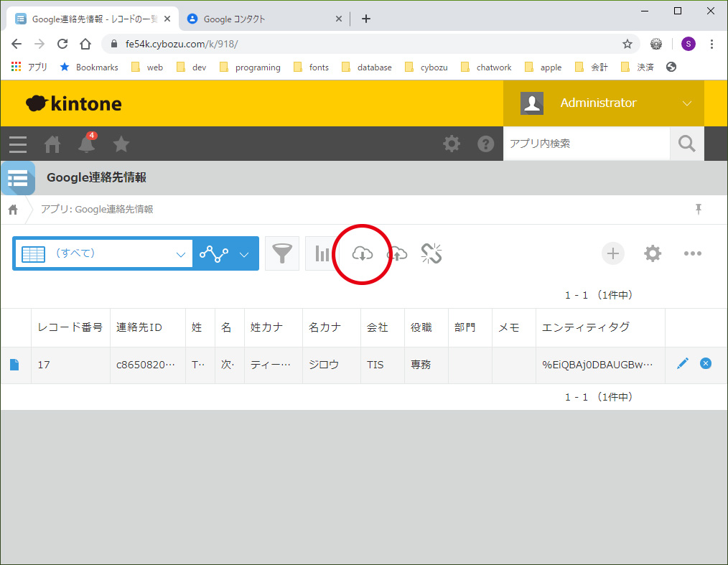Open the kintone hamburger menu
The image size is (728, 565).
(18, 144)
